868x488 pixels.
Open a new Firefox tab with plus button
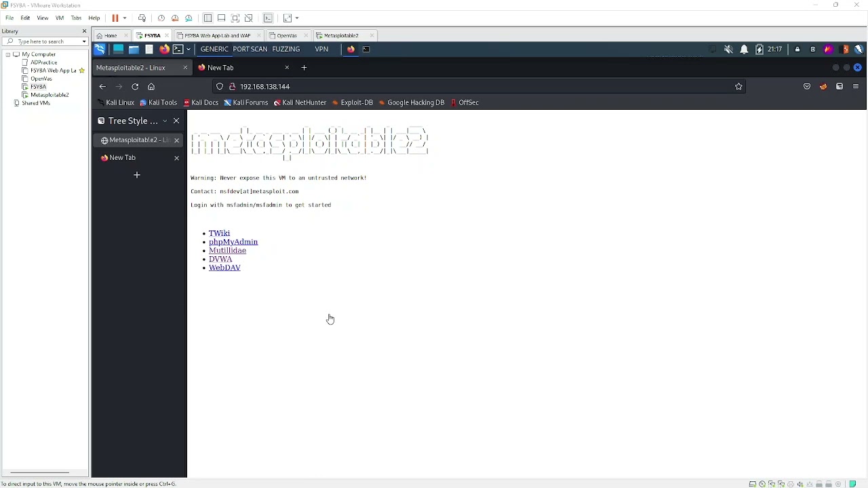[x=304, y=68]
